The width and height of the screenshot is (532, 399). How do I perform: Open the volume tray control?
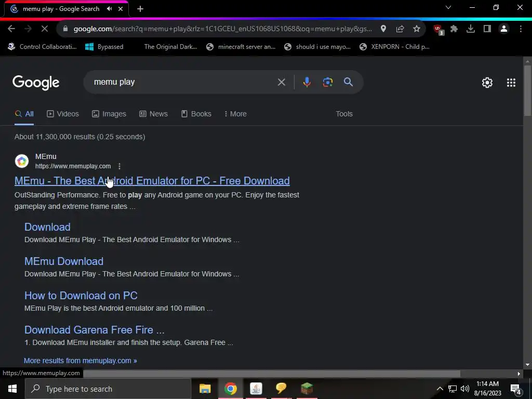[x=465, y=389]
